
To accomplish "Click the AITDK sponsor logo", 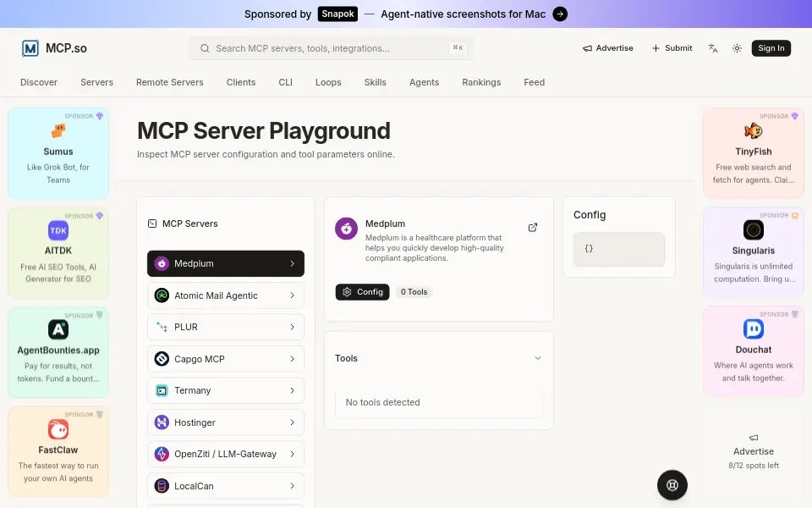I will 58,230.
